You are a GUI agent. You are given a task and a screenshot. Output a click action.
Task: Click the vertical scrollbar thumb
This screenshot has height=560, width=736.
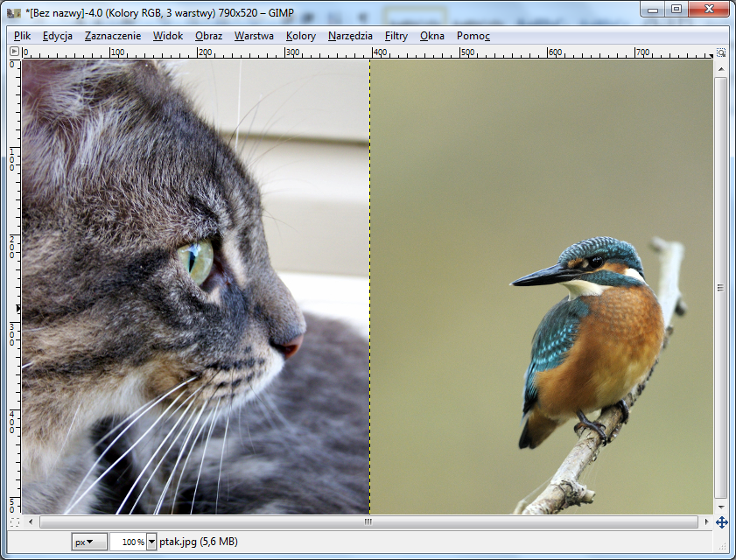pyautogui.click(x=720, y=288)
